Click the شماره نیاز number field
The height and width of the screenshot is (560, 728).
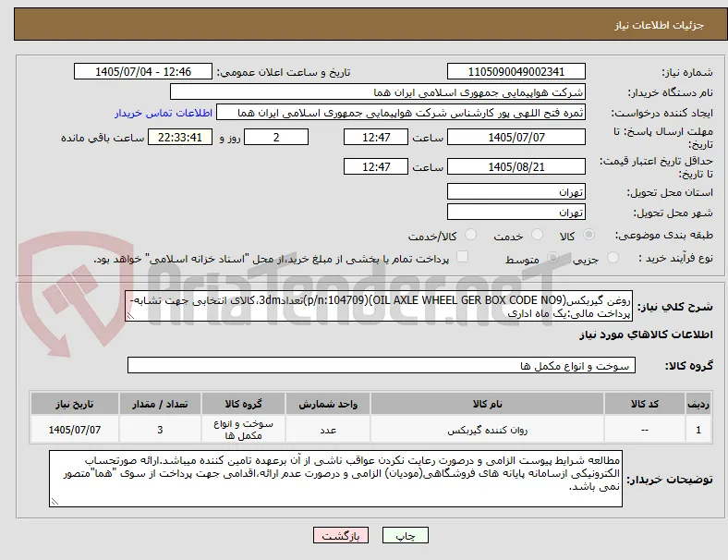pos(516,71)
